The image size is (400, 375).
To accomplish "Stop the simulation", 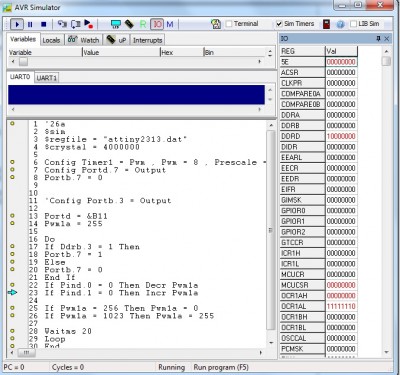I will (43, 24).
